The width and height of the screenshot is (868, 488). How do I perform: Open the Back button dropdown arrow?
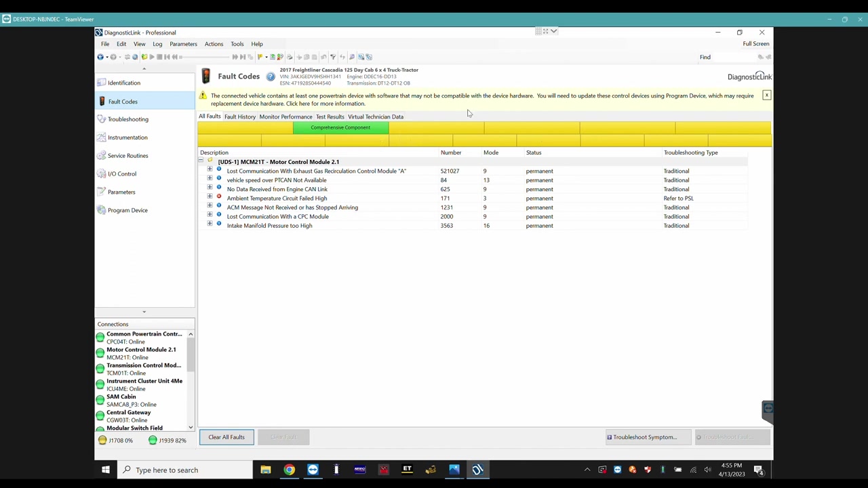tap(106, 57)
